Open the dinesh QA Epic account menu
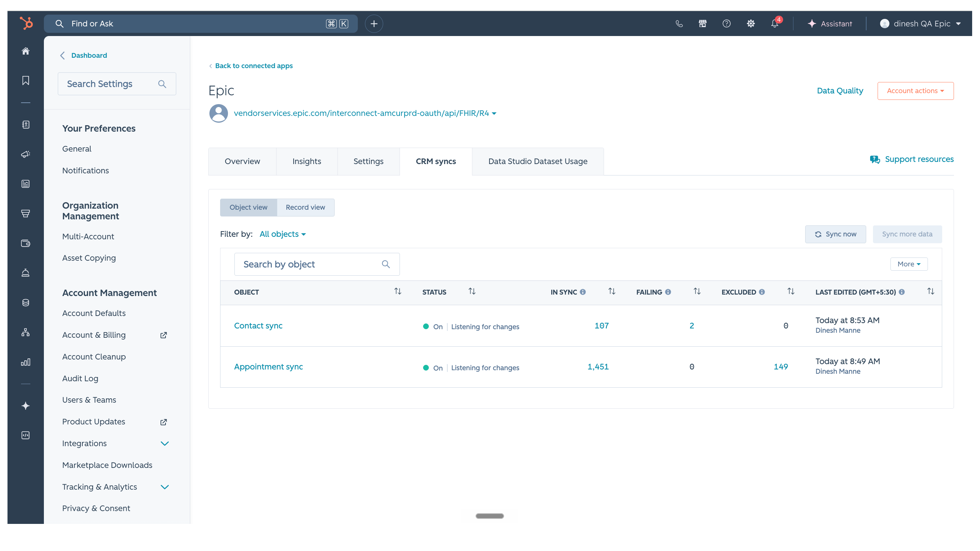This screenshot has width=980, height=551. click(x=921, y=24)
